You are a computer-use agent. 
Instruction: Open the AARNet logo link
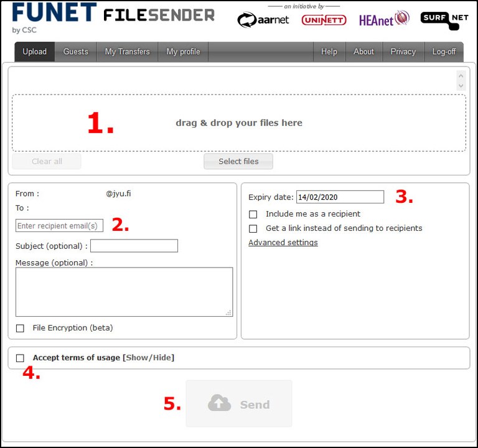(263, 20)
